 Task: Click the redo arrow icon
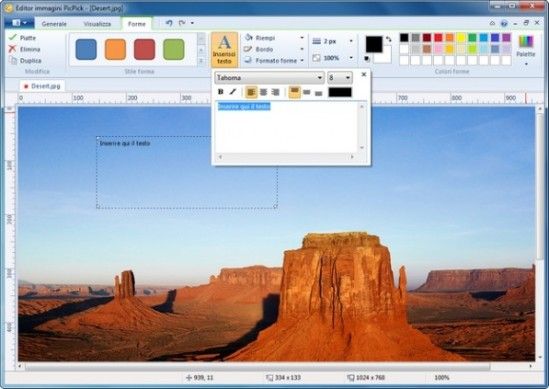(x=182, y=23)
